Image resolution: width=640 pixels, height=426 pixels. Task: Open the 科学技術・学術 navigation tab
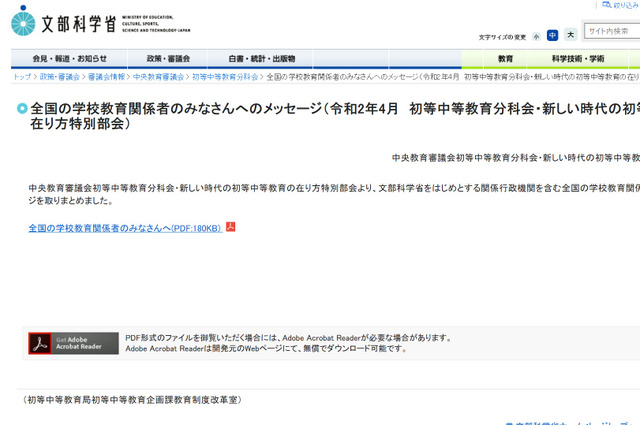coord(578,59)
